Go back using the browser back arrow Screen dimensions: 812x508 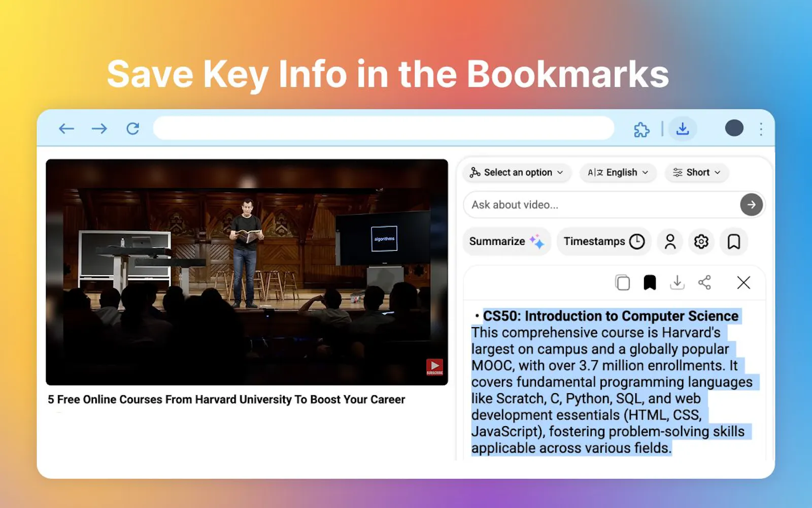(66, 129)
